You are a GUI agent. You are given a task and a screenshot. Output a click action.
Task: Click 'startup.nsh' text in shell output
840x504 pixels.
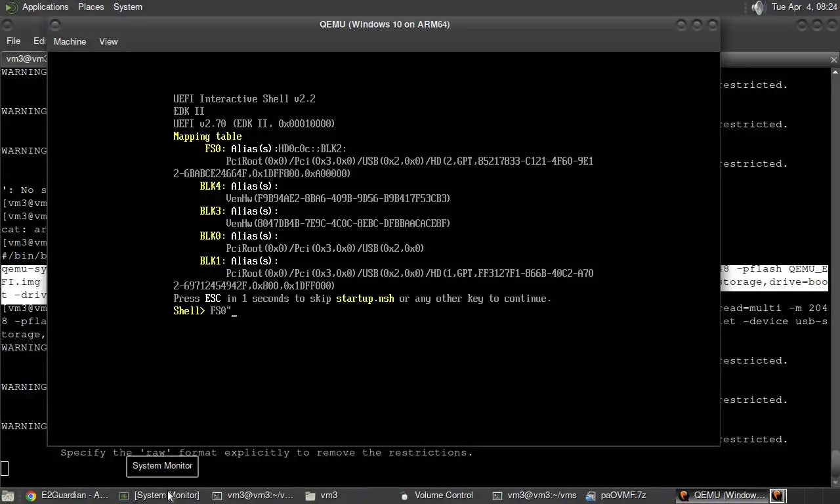365,299
